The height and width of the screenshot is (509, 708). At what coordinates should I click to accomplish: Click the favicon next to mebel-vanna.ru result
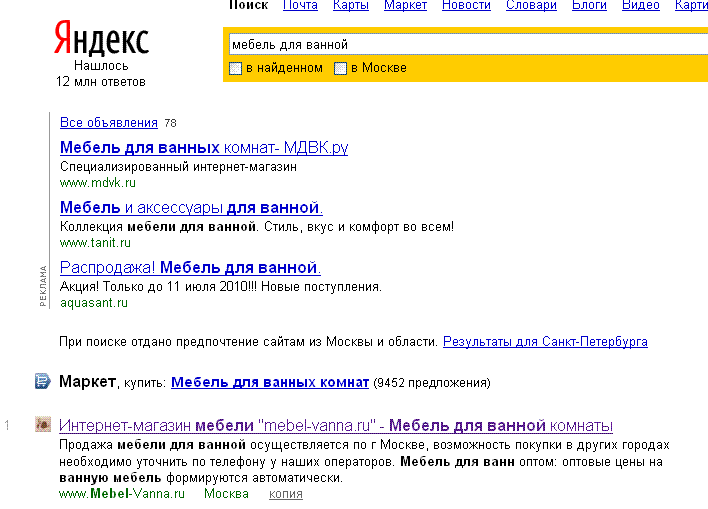(x=43, y=425)
